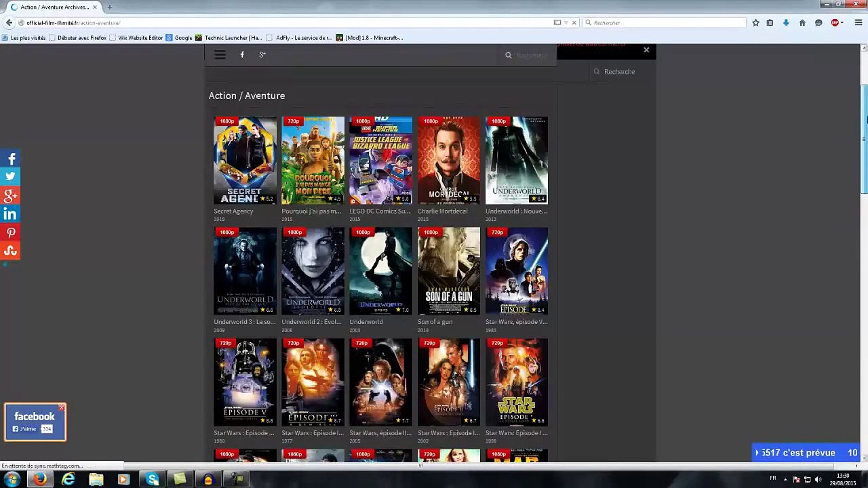
Task: Open the Google bookmark
Action: click(x=179, y=38)
